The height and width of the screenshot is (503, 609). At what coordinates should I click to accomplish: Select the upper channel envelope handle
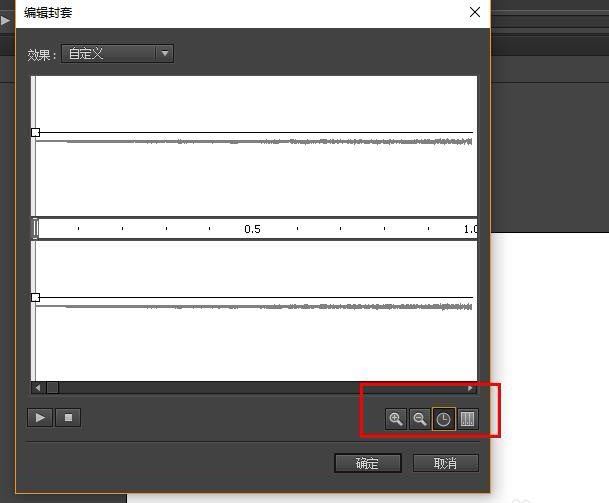point(35,132)
